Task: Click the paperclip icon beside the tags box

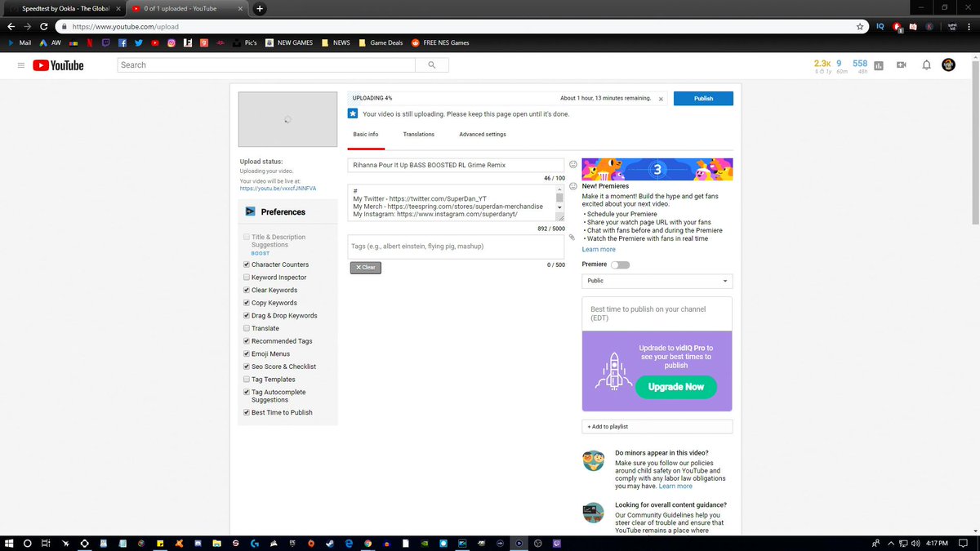Action: [572, 238]
